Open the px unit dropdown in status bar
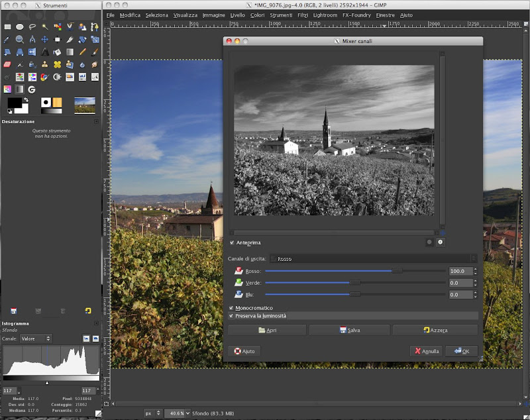Screen dimensions: 530x420 [x=152, y=413]
